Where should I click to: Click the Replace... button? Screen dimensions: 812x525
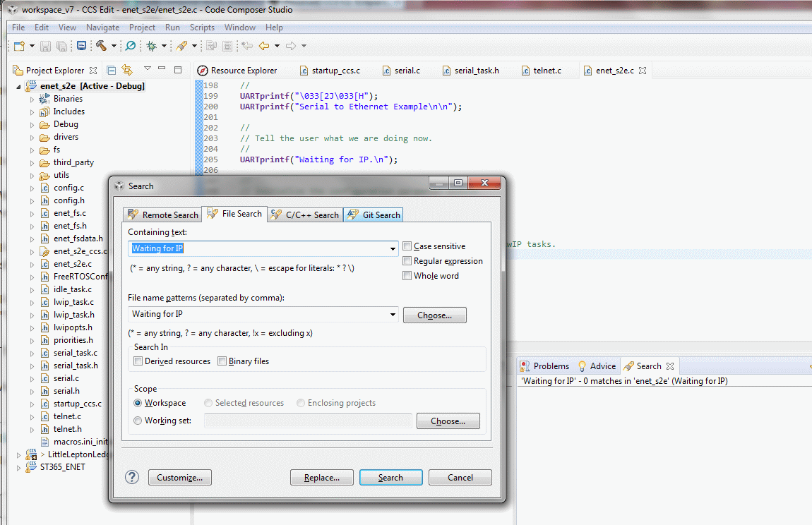pos(321,477)
